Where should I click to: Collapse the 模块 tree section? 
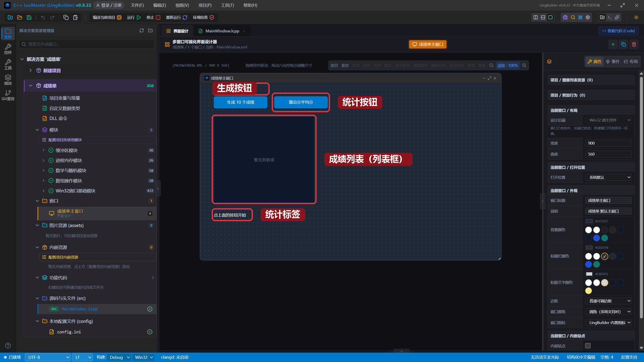(x=37, y=130)
